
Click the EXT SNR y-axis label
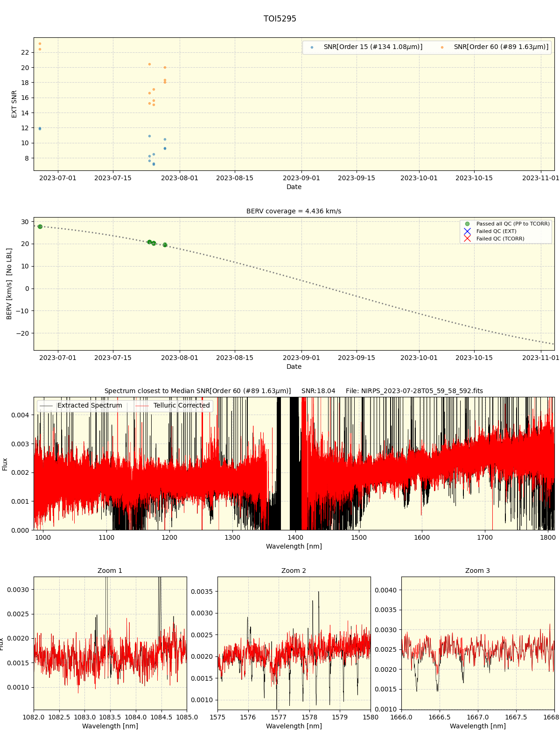[14, 104]
